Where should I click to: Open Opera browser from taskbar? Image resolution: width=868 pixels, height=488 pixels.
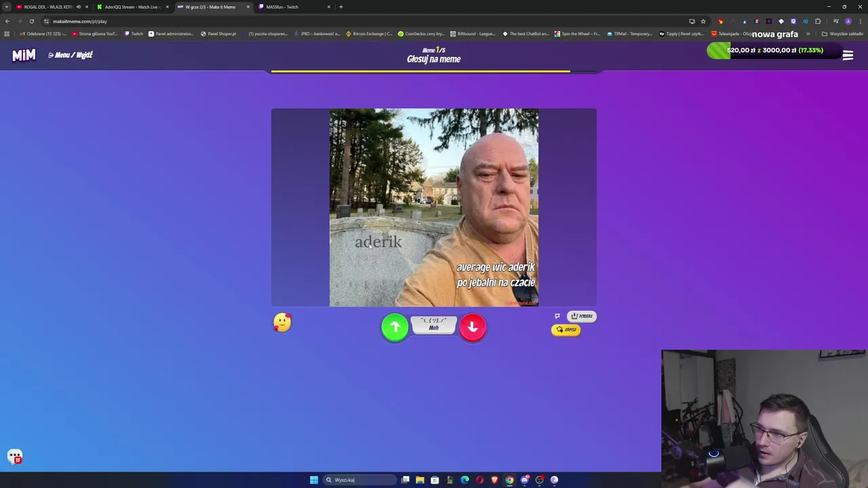point(479,480)
